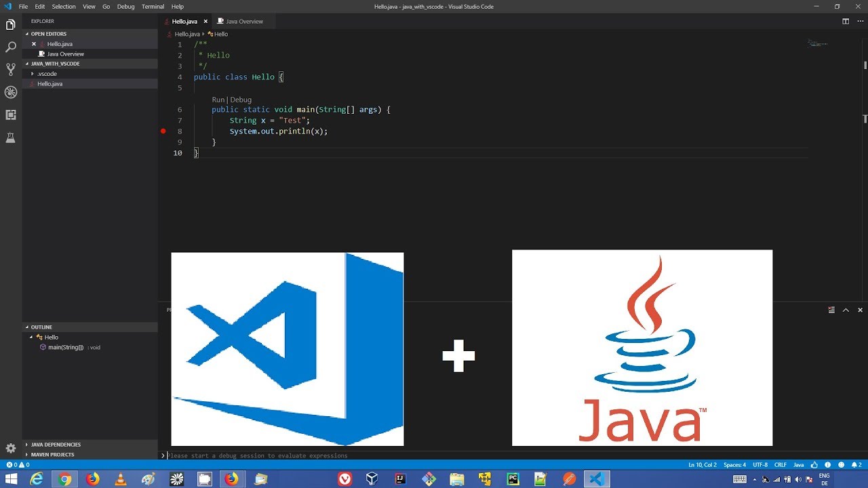The height and width of the screenshot is (488, 868).
Task: Click the debug console input field
Action: point(513,455)
